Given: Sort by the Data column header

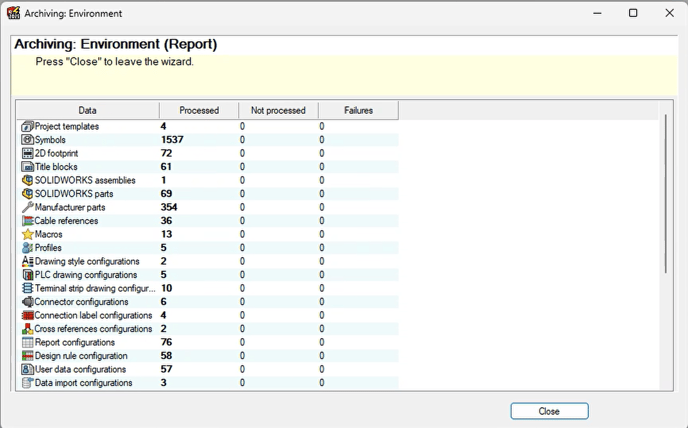Looking at the screenshot, I should point(88,110).
